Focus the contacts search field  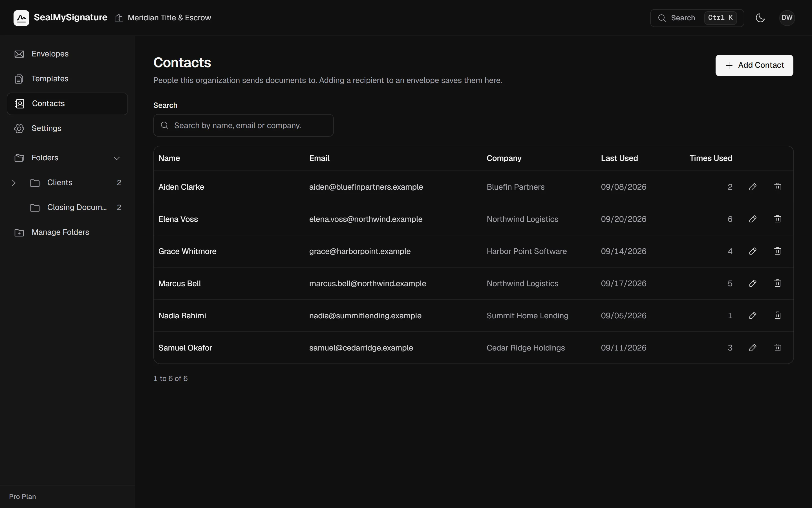point(243,125)
